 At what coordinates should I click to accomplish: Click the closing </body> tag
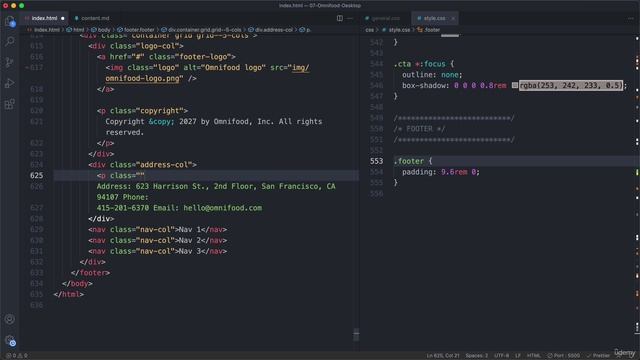pyautogui.click(x=77, y=284)
